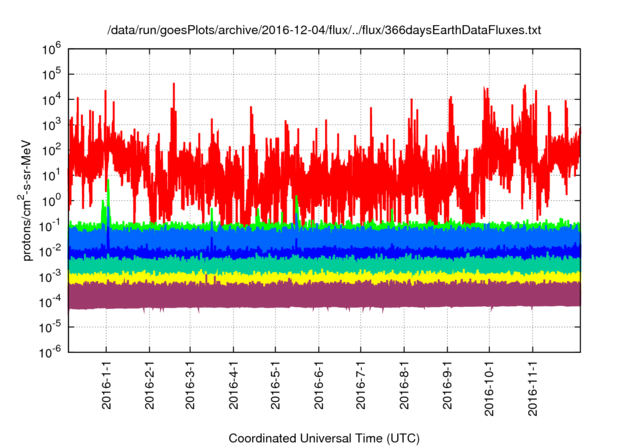Image resolution: width=640 pixels, height=448 pixels.
Task: Click the 2016-8-1 date tick label
Action: pyautogui.click(x=404, y=385)
